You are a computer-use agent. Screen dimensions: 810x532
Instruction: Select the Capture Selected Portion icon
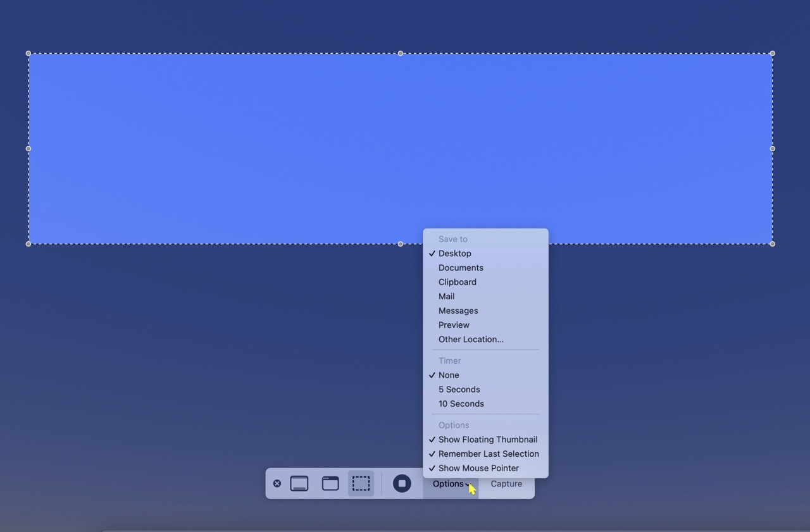coord(361,483)
